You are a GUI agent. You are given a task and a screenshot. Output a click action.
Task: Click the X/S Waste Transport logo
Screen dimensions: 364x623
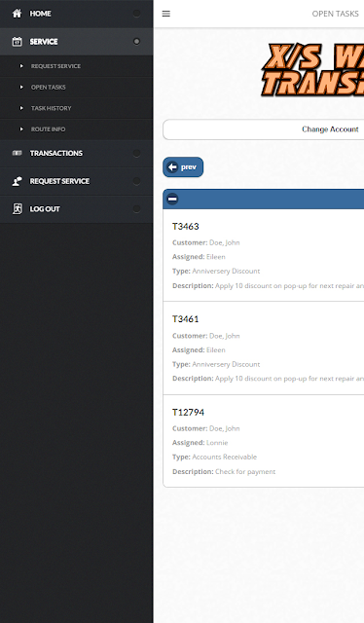(x=313, y=69)
